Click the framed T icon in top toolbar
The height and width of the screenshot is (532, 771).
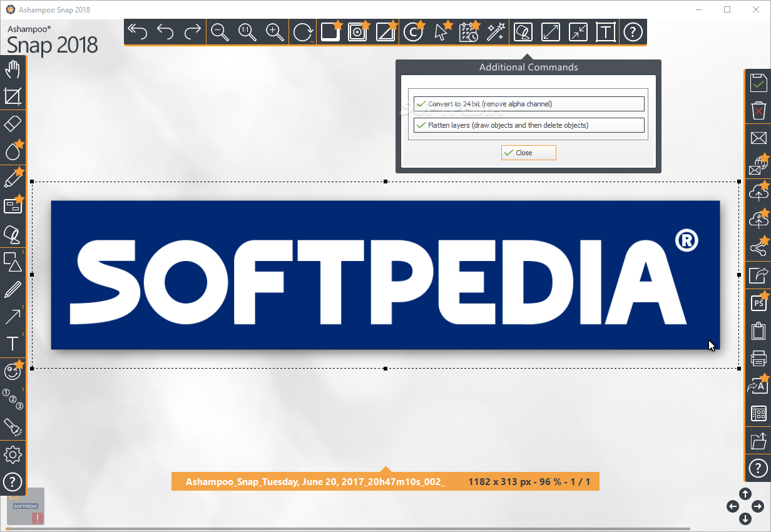tap(606, 32)
